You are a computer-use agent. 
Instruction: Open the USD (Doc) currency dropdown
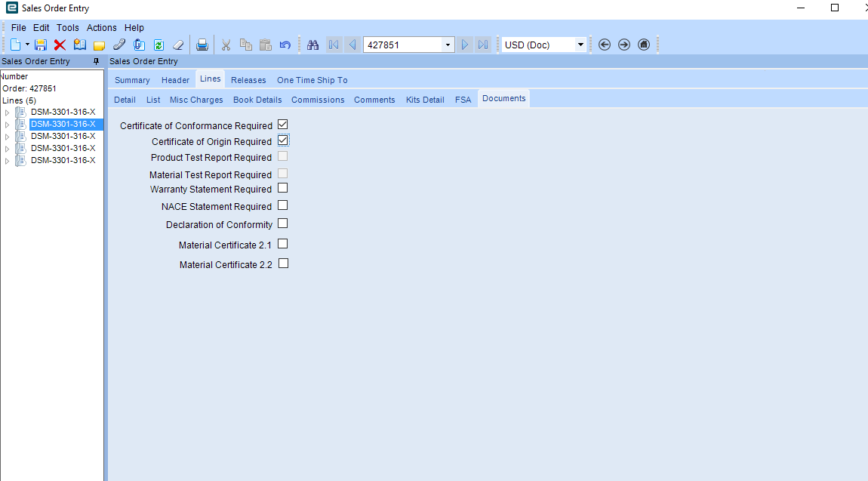(580, 45)
